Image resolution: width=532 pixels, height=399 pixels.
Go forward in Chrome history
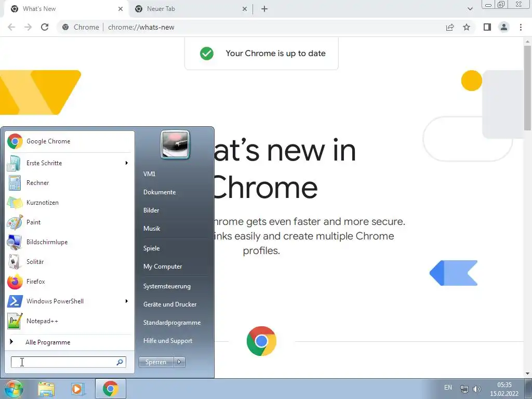coord(28,27)
